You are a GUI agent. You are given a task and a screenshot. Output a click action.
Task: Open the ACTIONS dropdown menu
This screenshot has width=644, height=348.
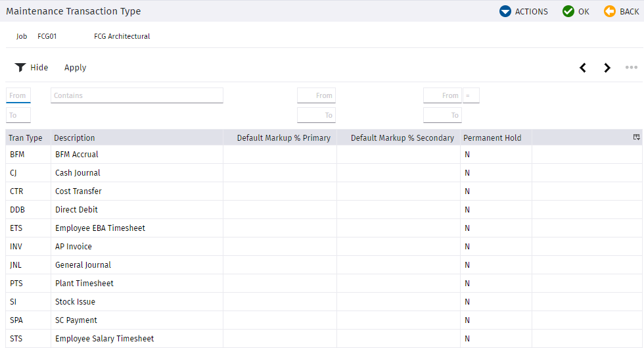pos(524,12)
